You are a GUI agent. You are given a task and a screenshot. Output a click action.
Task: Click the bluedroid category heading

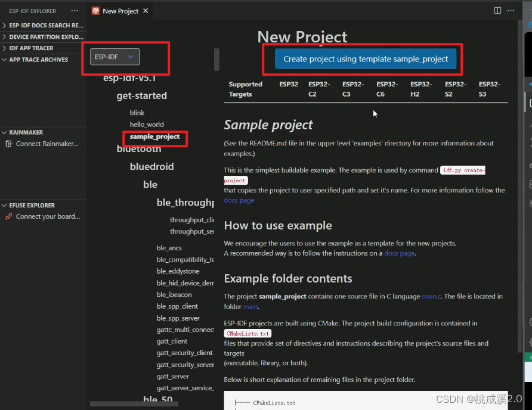point(151,166)
